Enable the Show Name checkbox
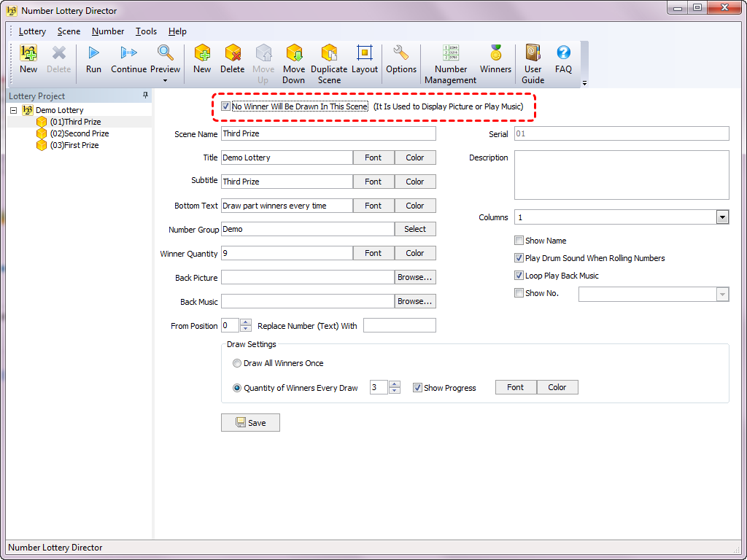The width and height of the screenshot is (747, 560). pyautogui.click(x=519, y=241)
